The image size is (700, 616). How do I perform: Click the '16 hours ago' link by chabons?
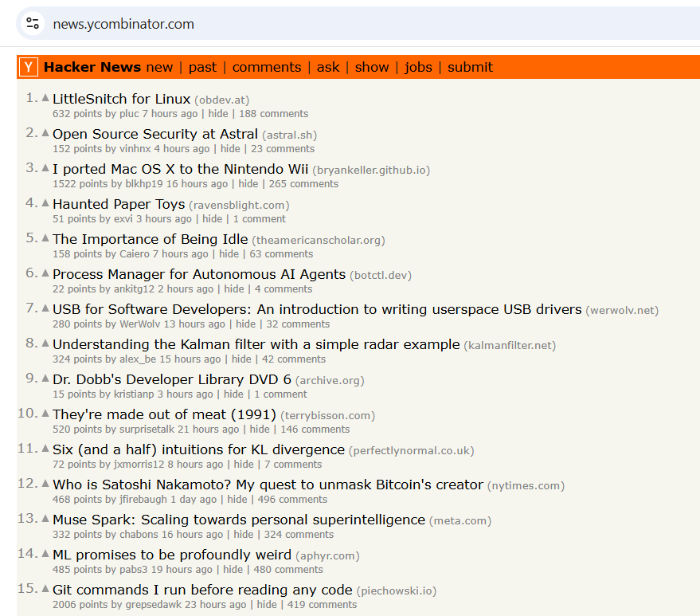(x=192, y=534)
